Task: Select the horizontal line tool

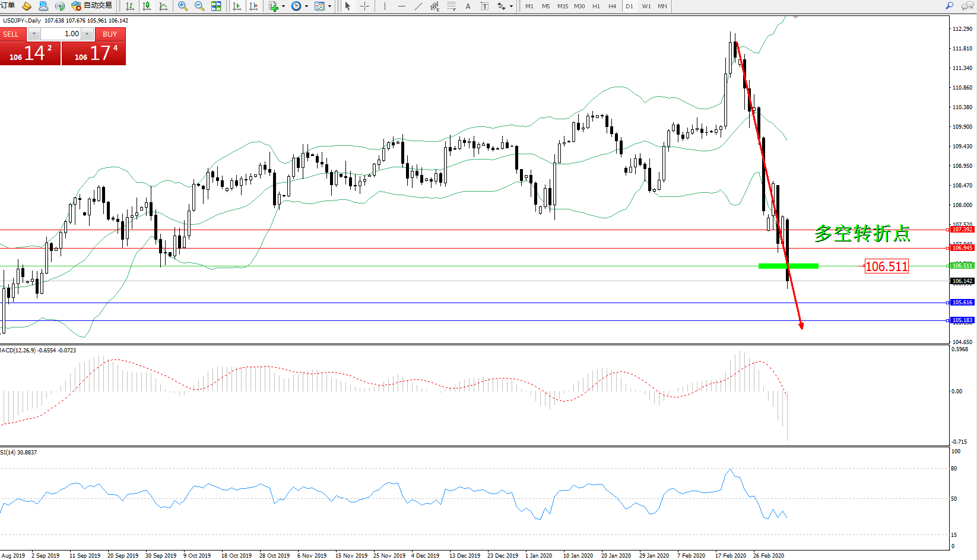Action: [x=401, y=6]
